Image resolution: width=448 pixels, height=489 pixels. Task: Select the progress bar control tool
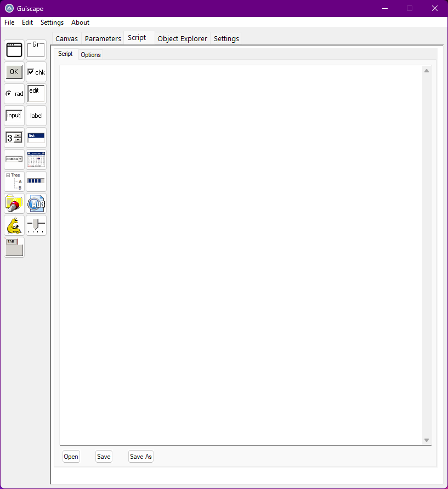(x=36, y=181)
